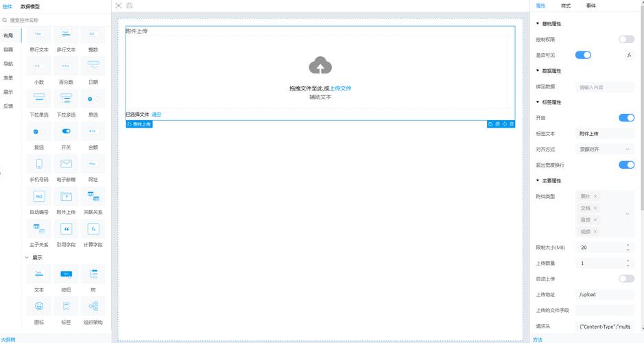Click the 手机号码 phone component

click(x=39, y=164)
